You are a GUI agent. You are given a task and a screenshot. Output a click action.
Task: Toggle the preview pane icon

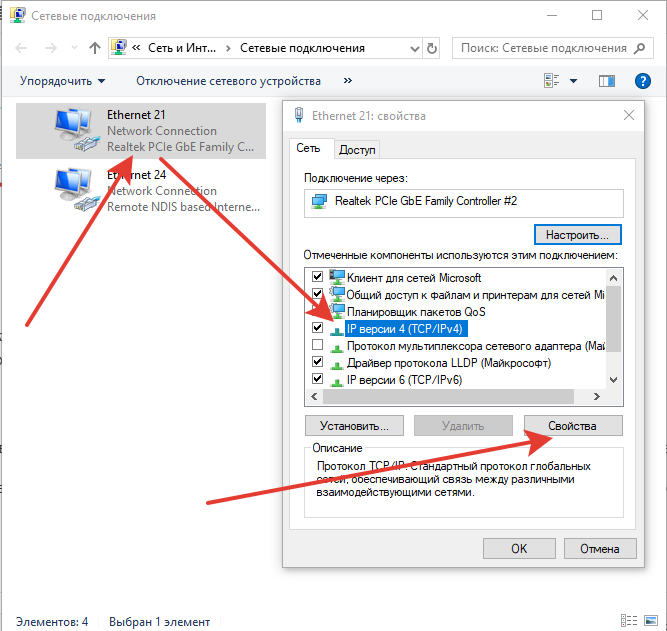607,80
